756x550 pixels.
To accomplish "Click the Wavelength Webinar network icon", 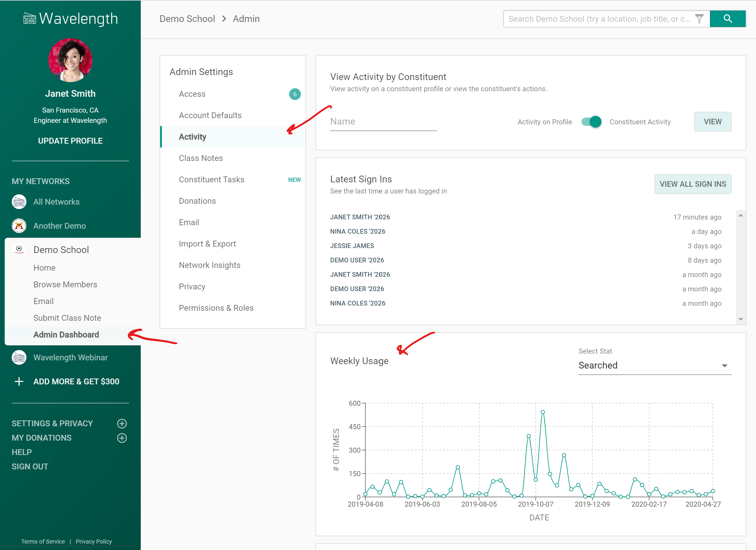I will click(19, 357).
